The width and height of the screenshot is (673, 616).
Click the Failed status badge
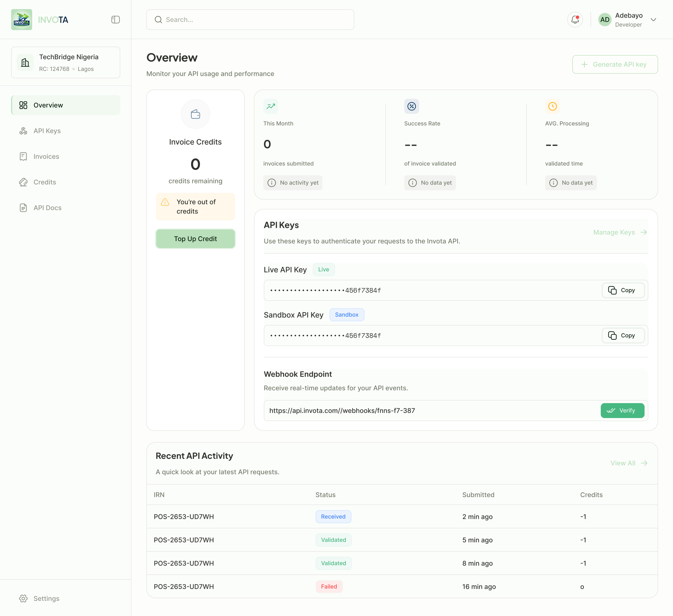point(329,587)
